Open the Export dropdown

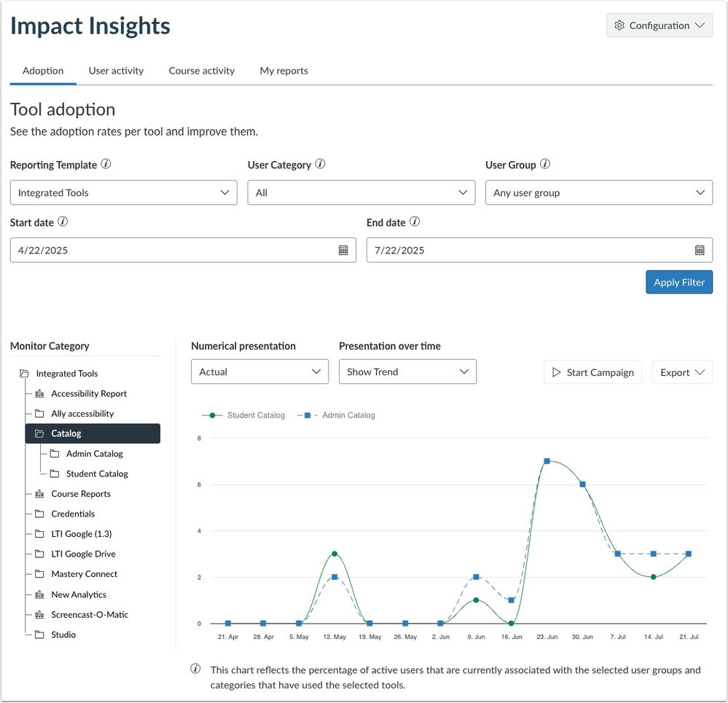tap(681, 372)
